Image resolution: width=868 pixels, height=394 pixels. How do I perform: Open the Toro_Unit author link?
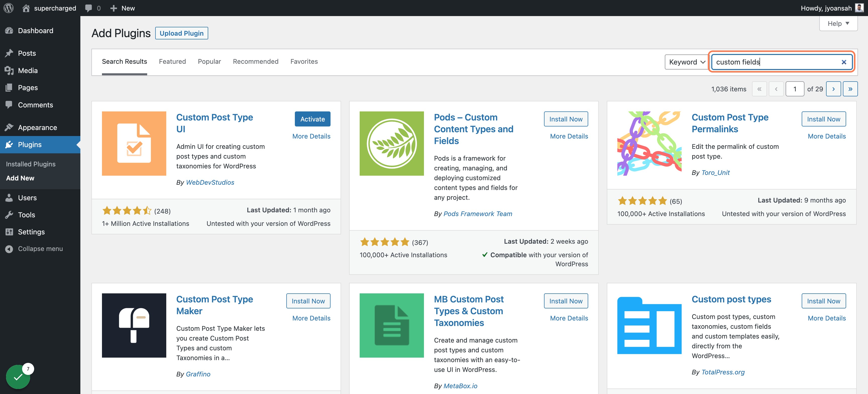pyautogui.click(x=715, y=172)
